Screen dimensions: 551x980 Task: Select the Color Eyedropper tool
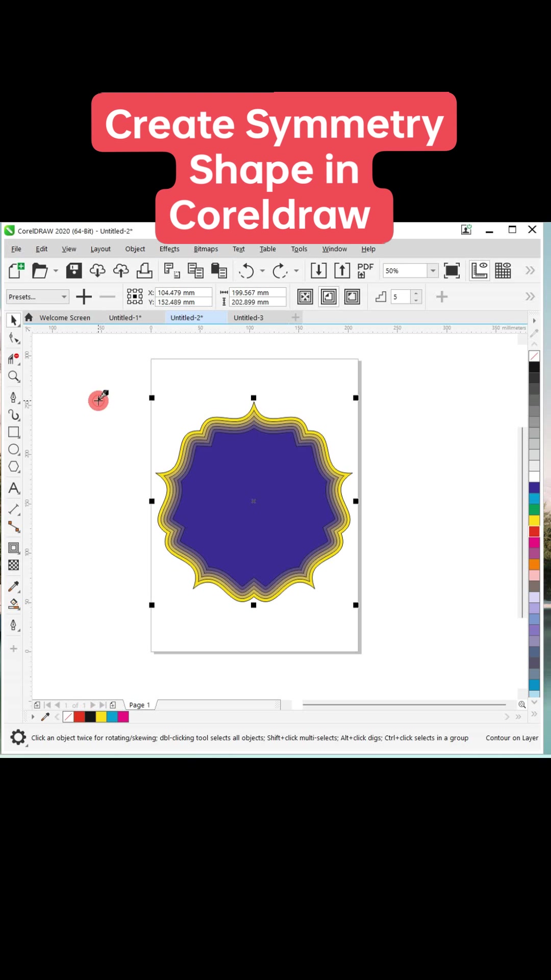[x=14, y=586]
